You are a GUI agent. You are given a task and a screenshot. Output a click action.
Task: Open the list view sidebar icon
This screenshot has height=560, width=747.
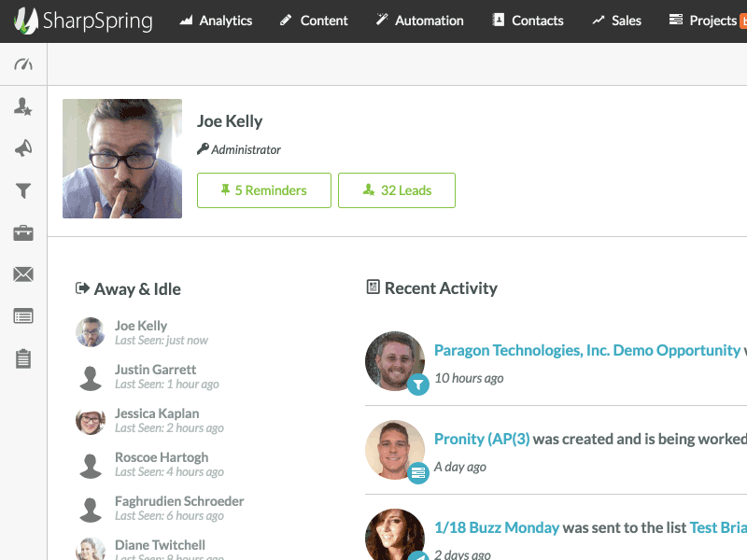click(23, 316)
